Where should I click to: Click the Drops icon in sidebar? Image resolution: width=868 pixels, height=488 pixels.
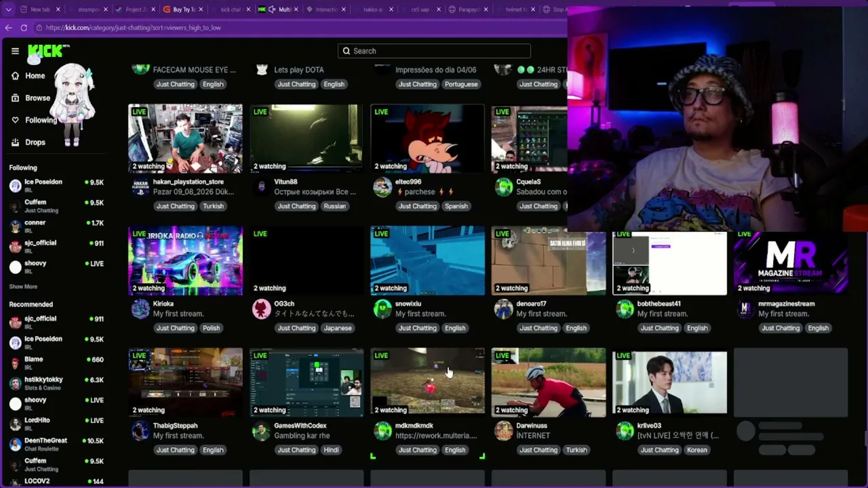16,142
